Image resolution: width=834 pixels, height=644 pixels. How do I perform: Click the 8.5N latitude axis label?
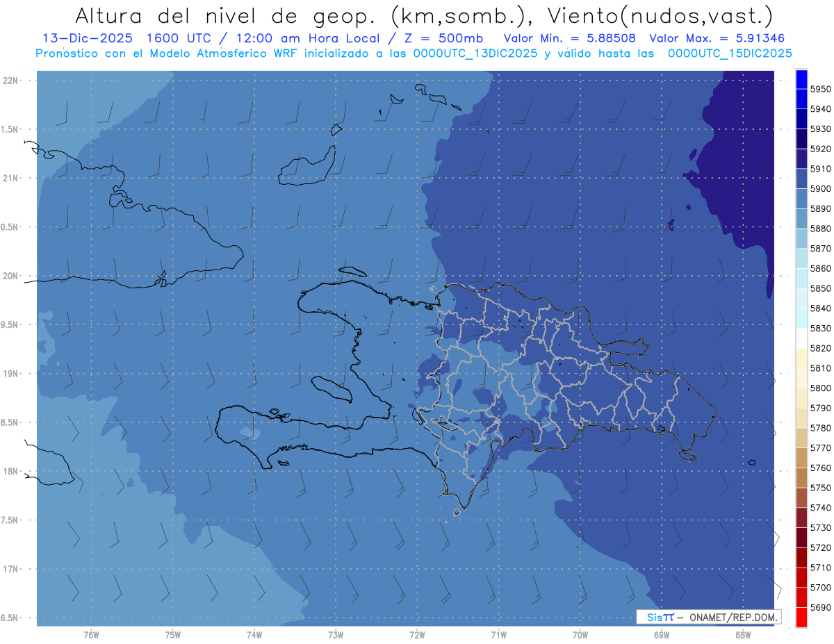(10, 422)
